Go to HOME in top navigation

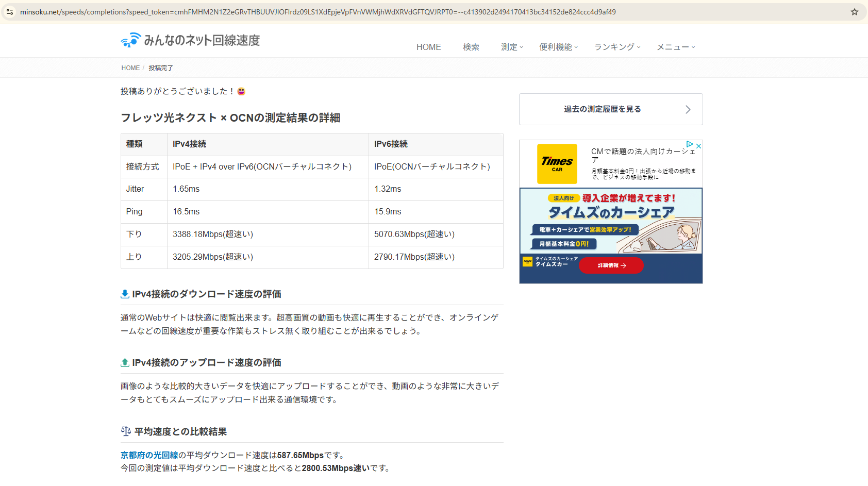pos(428,47)
